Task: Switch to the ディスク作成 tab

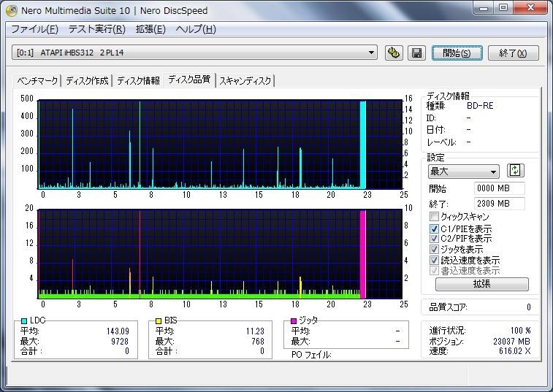Action: (x=87, y=81)
